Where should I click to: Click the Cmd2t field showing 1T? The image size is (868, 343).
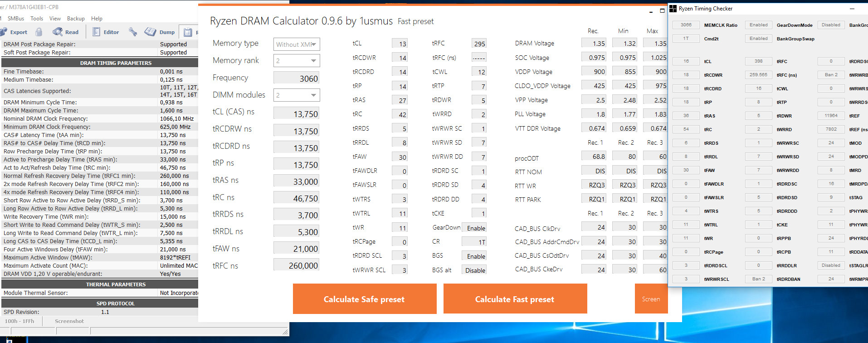[686, 39]
